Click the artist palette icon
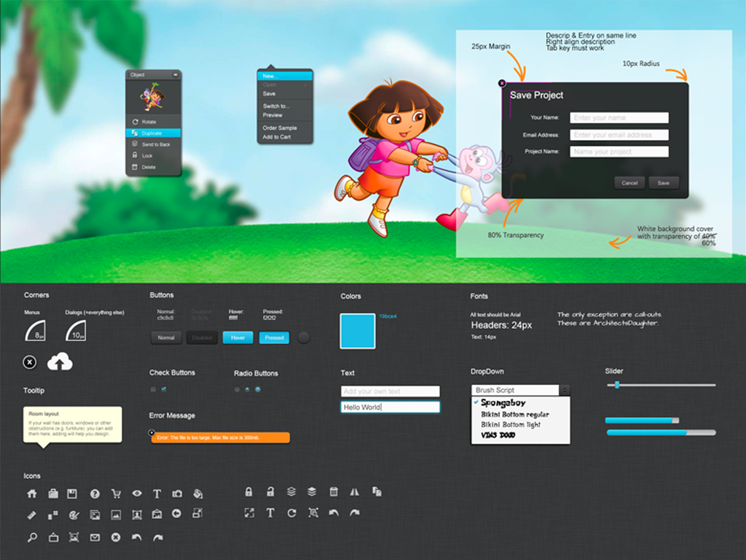Screen dimensions: 746x560 pos(74,515)
